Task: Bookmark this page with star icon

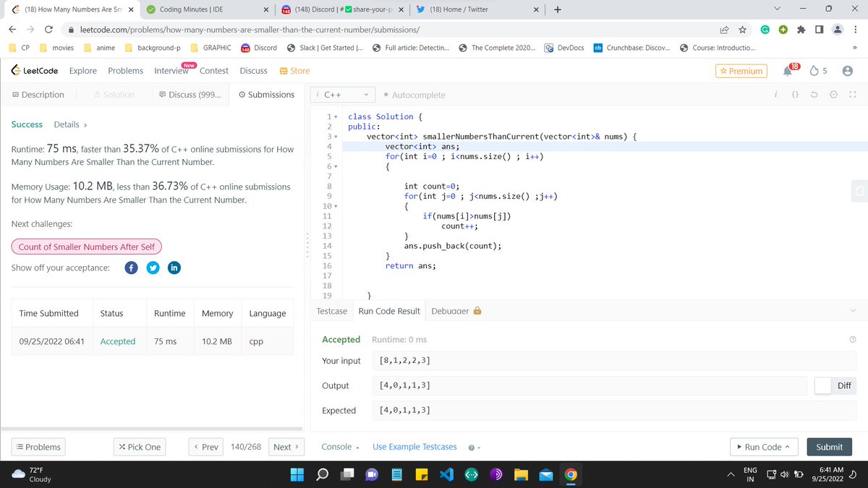Action: point(742,30)
